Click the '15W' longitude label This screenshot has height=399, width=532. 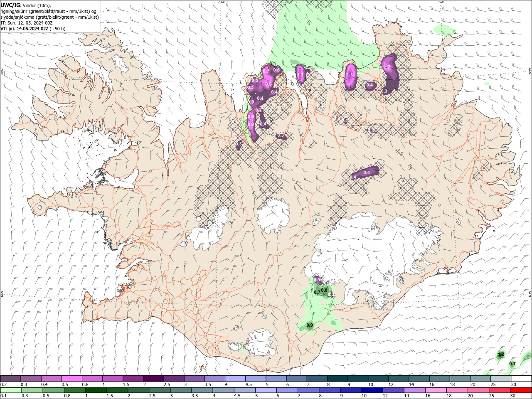point(440,2)
